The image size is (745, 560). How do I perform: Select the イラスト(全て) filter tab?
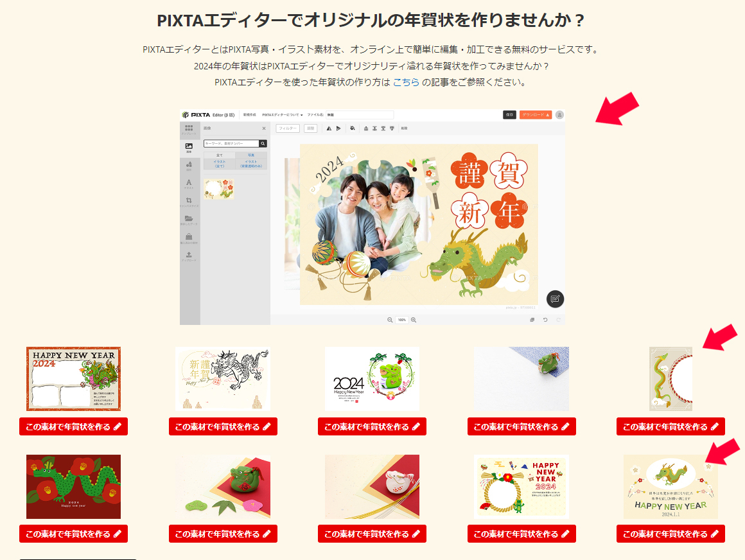coord(220,163)
